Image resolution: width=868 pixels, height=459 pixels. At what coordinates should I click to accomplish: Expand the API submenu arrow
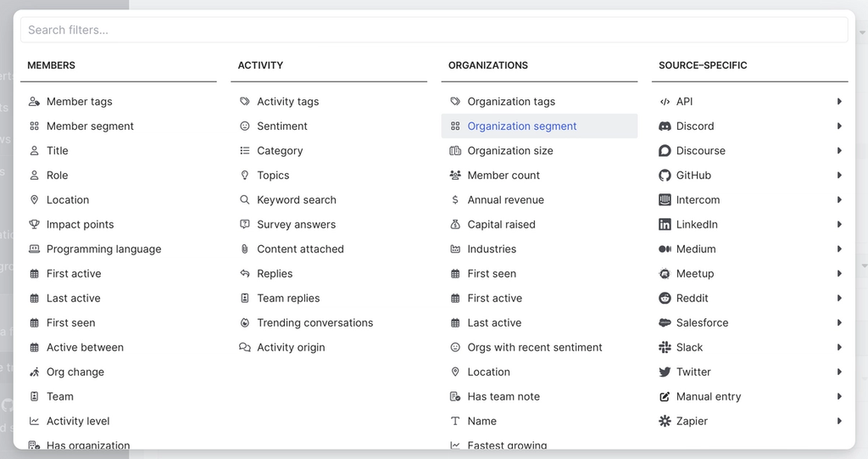839,102
